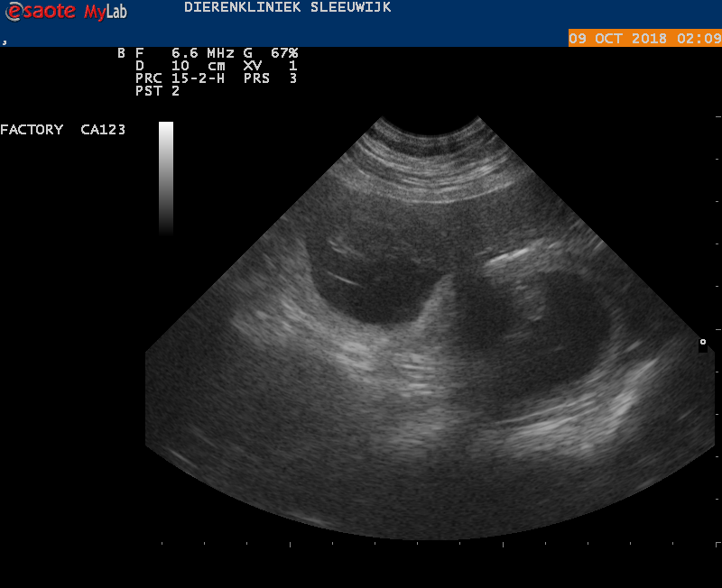722x588 pixels.
Task: Click the PRC 15-2-H setting
Action: click(x=180, y=78)
